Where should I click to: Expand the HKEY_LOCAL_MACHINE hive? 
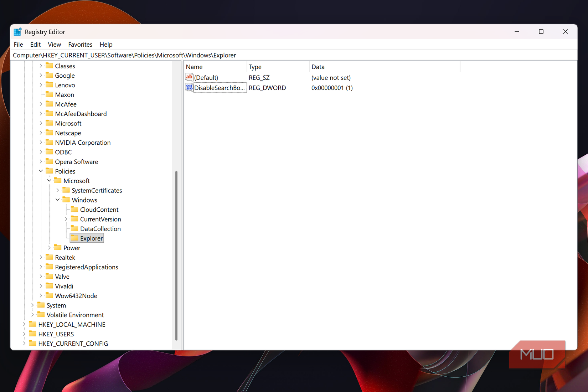[24, 324]
